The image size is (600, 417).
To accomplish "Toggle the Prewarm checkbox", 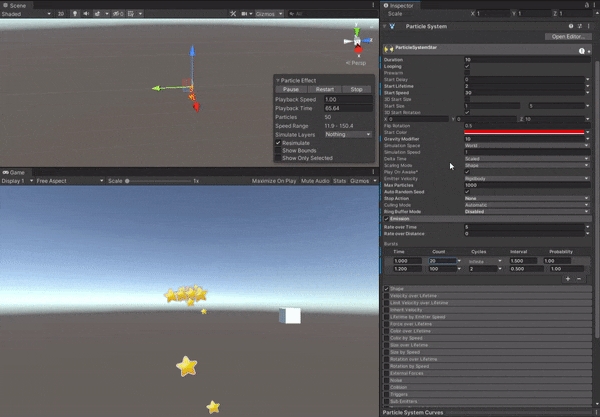I will point(467,73).
